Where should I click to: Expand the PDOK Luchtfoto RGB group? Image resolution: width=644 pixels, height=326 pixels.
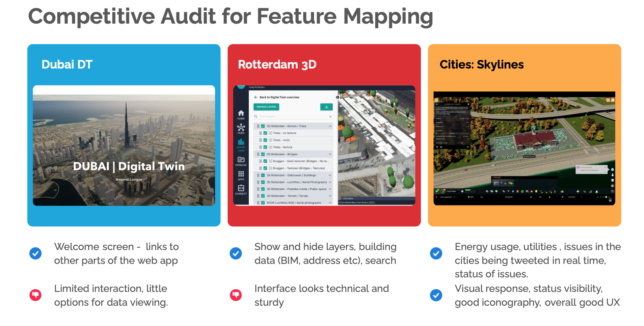[x=330, y=203]
